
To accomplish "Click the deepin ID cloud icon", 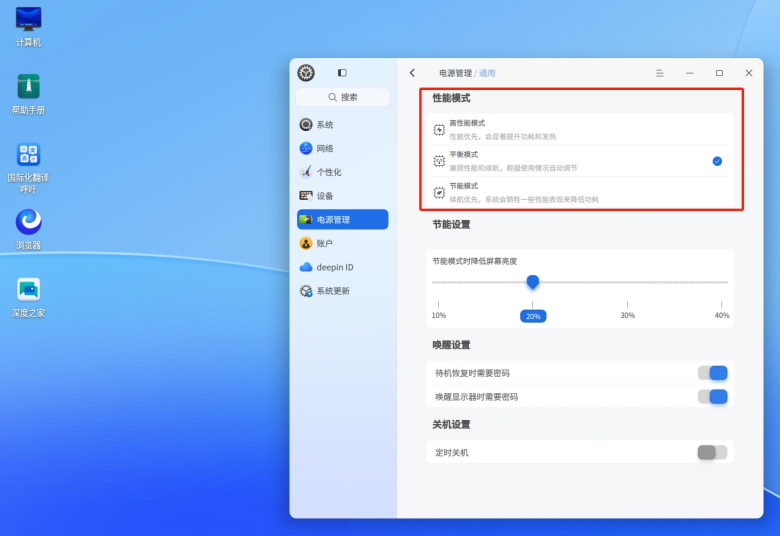I will [306, 267].
